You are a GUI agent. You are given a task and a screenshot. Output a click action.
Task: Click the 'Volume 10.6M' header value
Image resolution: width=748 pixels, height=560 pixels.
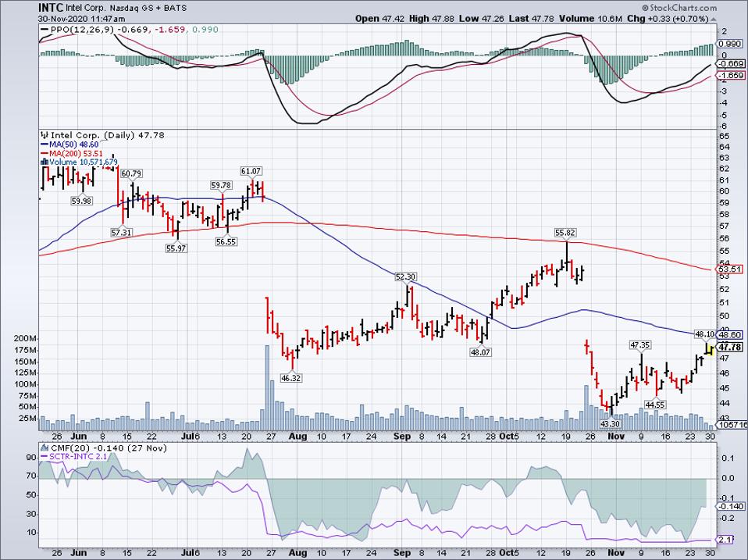click(x=590, y=19)
